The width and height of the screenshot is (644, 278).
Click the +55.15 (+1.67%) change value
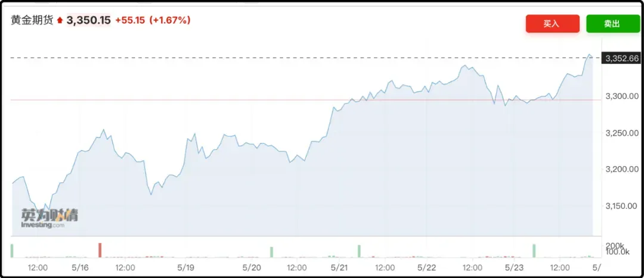pyautogui.click(x=153, y=20)
